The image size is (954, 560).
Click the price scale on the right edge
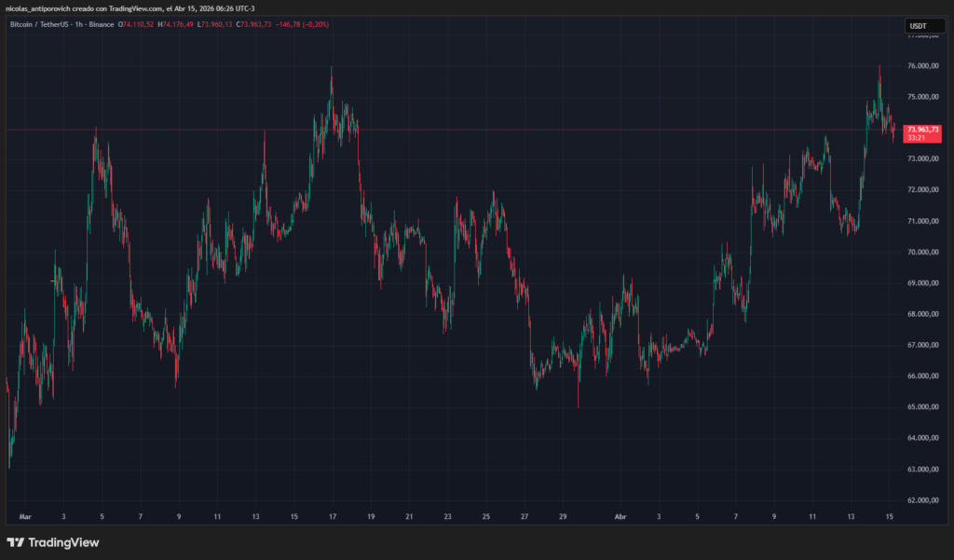tap(922, 280)
